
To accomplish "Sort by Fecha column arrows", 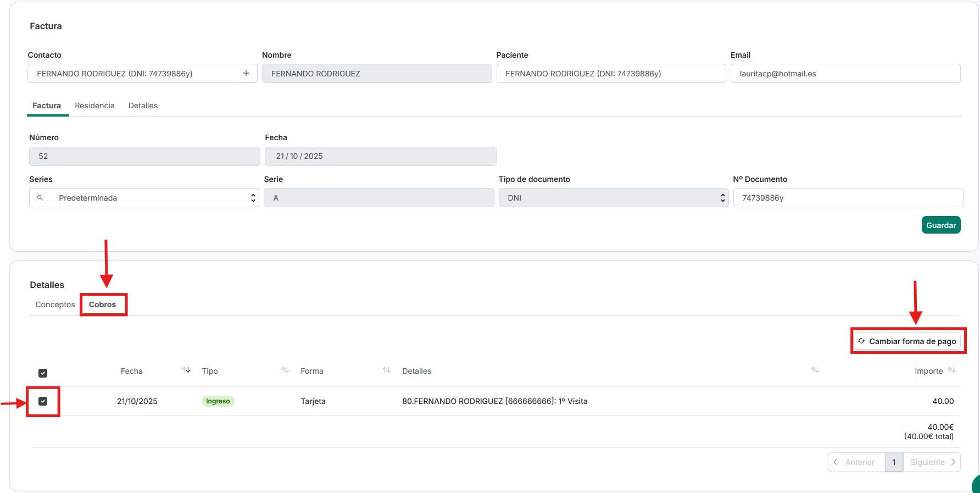I will coord(186,370).
